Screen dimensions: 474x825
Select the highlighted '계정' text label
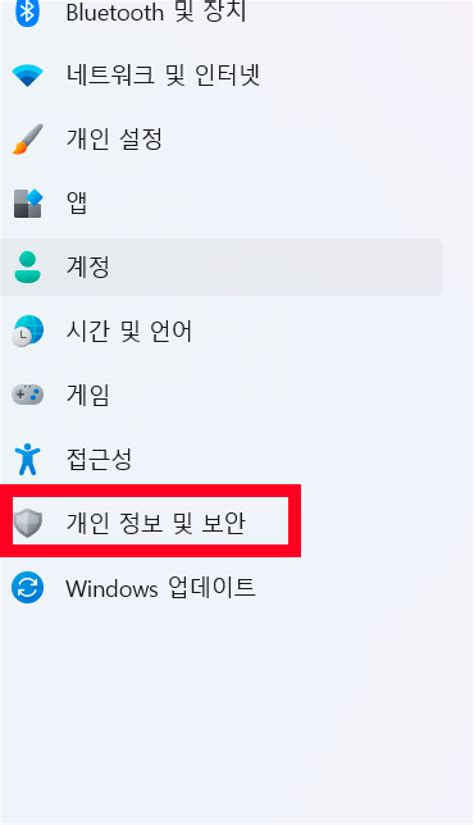(x=88, y=267)
